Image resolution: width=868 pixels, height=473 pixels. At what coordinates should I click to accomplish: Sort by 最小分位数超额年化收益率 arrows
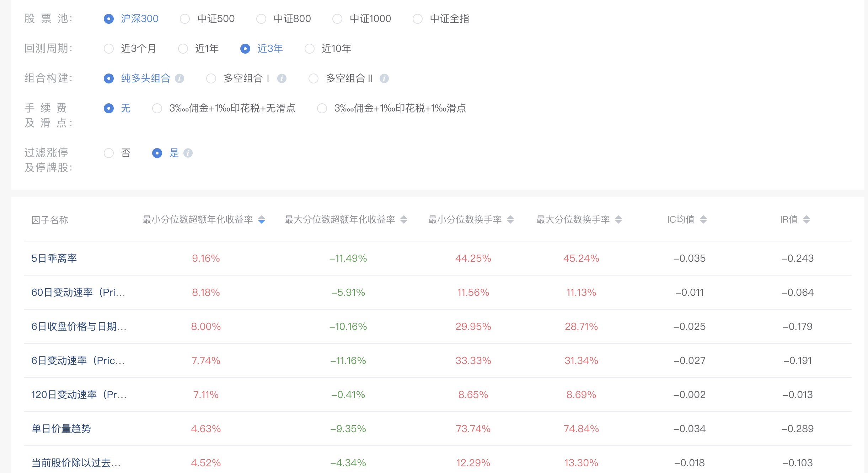pyautogui.click(x=262, y=220)
